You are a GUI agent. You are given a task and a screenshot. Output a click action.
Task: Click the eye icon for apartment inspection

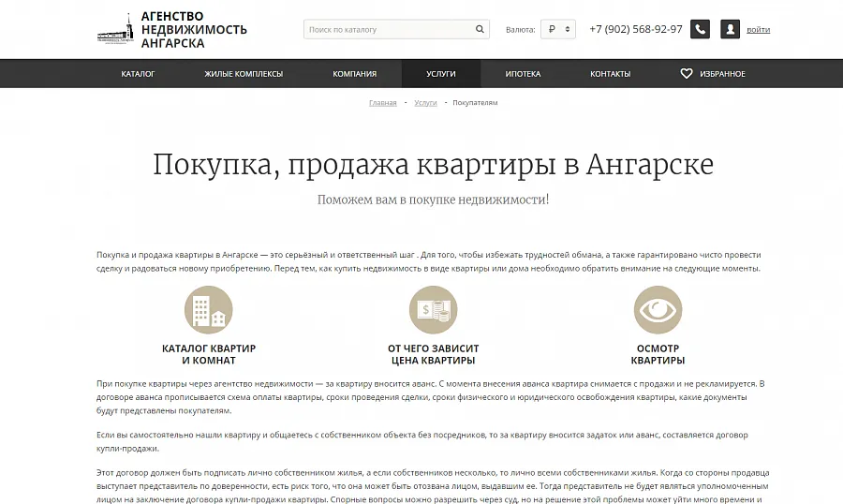click(x=658, y=310)
